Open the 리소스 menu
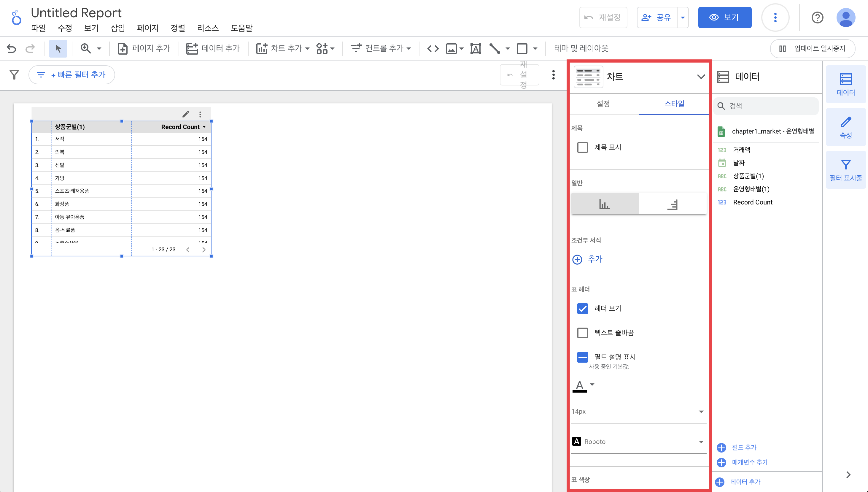This screenshot has height=492, width=868. tap(208, 28)
